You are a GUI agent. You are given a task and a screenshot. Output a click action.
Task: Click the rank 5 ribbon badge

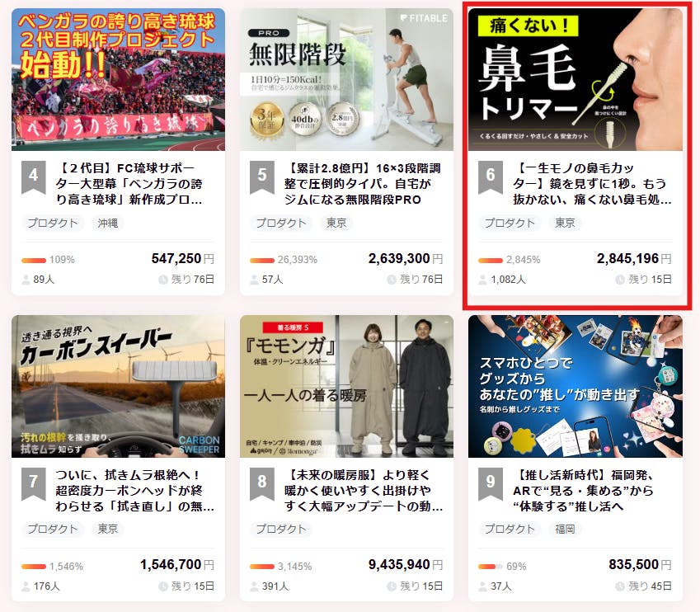point(262,178)
